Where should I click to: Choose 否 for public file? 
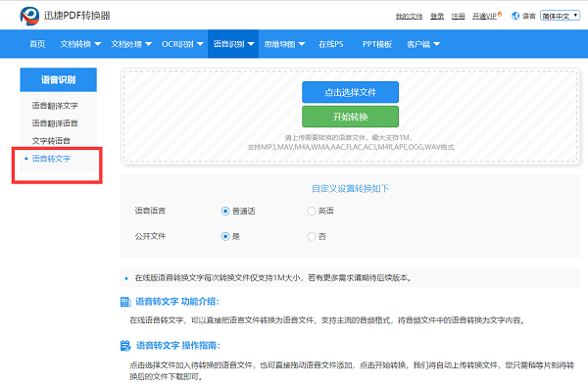pyautogui.click(x=312, y=236)
